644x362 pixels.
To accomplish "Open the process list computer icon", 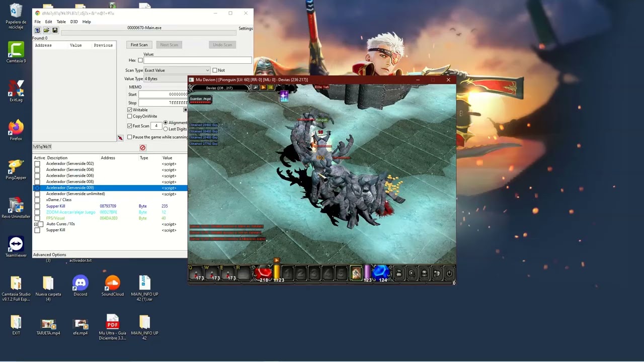I will 37,30.
